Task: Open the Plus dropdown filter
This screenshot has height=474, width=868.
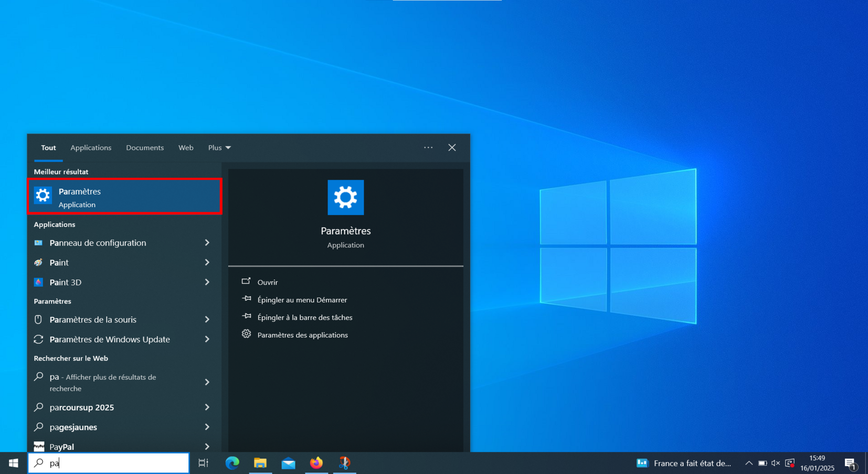Action: coord(219,148)
